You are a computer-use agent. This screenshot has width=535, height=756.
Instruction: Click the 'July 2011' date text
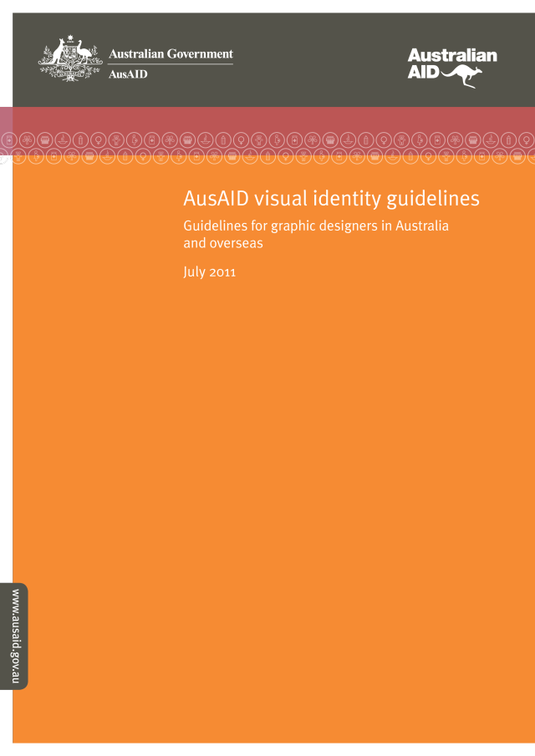coord(209,272)
